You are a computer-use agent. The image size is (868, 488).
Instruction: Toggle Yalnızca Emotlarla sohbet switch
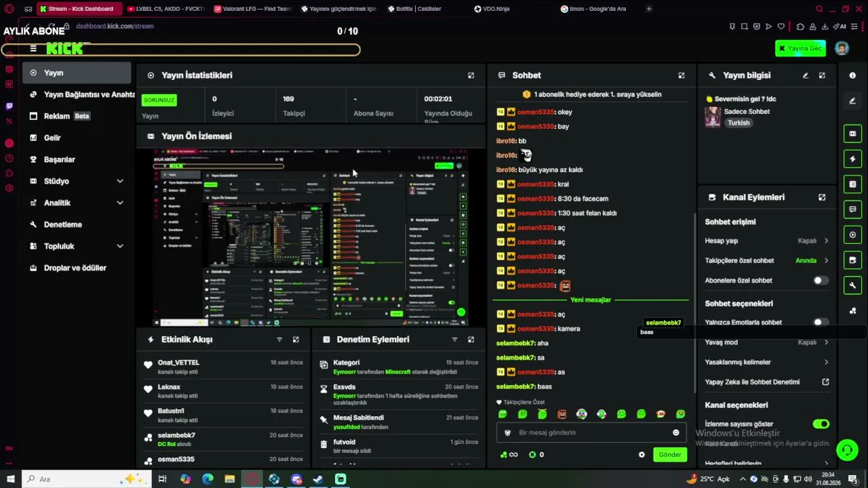[x=821, y=323]
